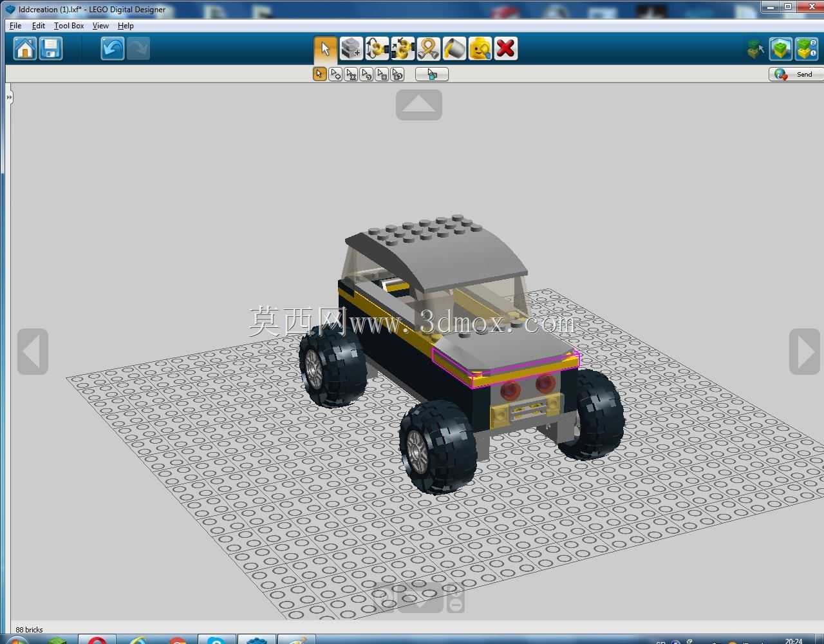Undo the last action
Viewport: 824px width, 644px height.
[112, 48]
